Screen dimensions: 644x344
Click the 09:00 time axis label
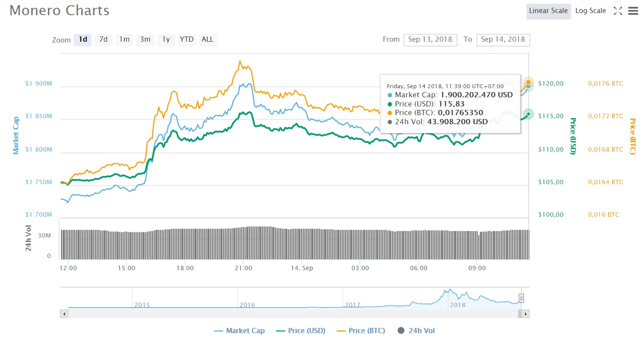(x=477, y=268)
